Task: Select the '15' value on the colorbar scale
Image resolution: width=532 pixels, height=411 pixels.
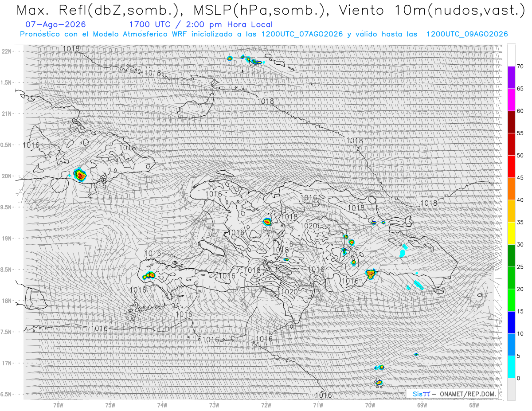Action: click(520, 311)
